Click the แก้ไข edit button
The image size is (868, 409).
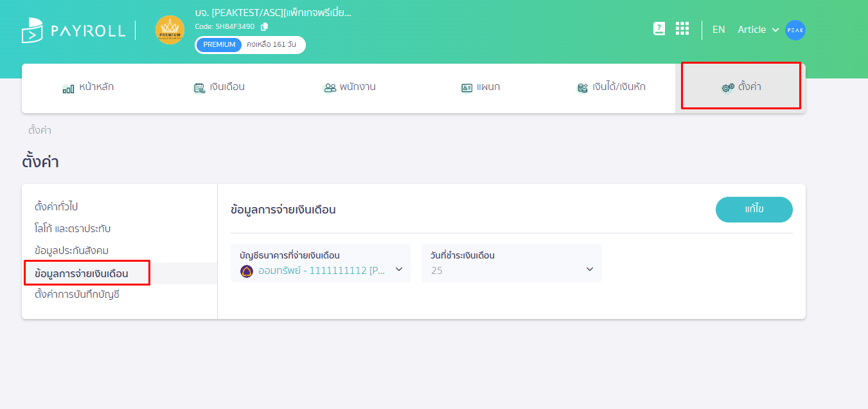click(x=754, y=209)
